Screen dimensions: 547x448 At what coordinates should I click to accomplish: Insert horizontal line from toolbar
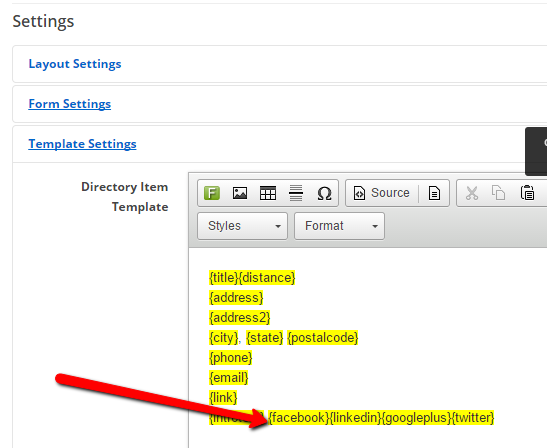coord(296,193)
